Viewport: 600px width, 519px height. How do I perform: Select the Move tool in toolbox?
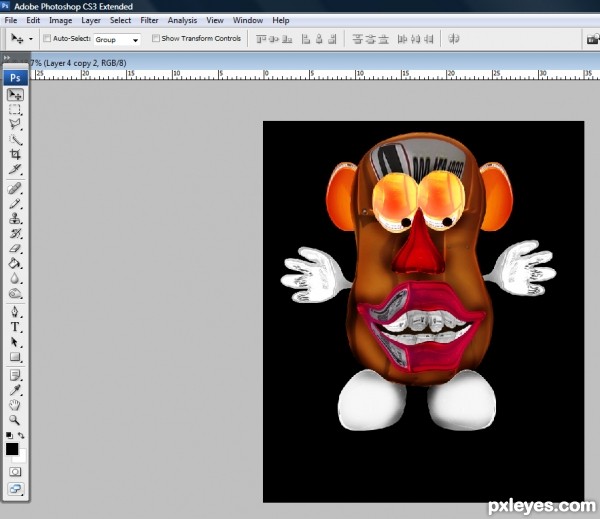pos(15,95)
